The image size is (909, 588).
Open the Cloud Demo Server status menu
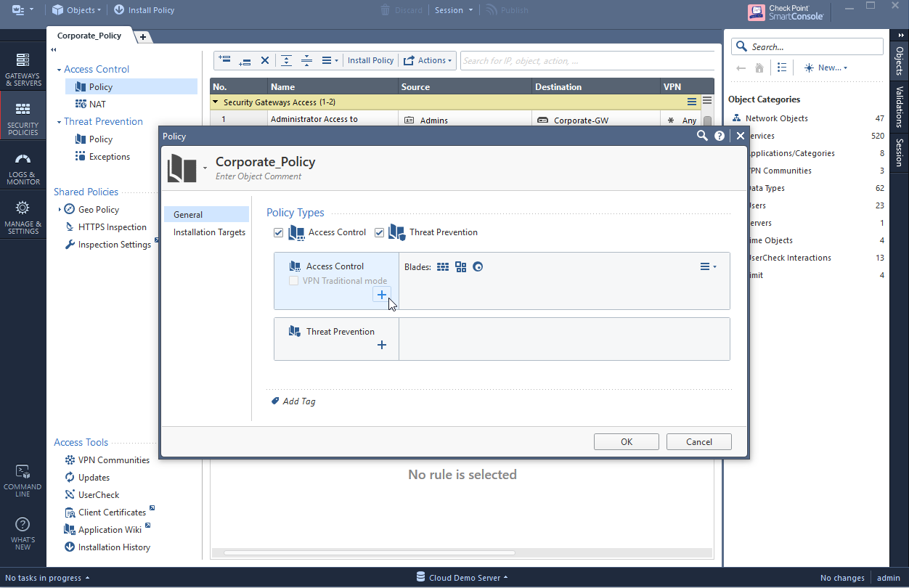462,578
